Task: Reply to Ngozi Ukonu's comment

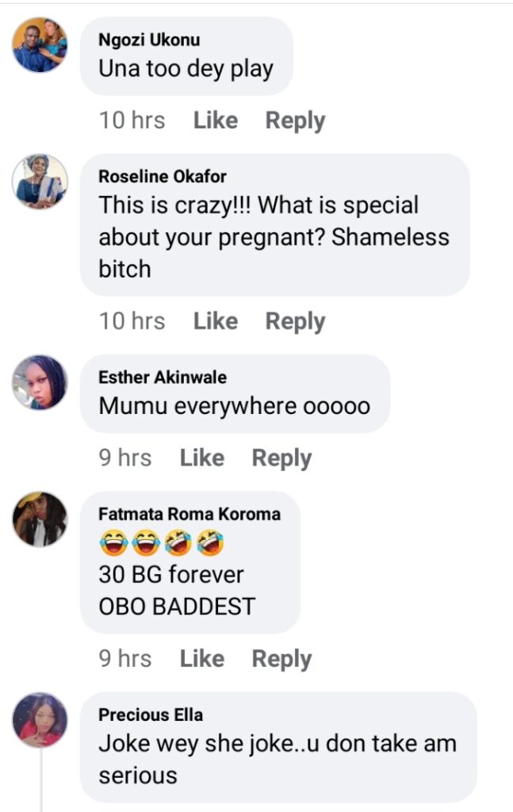Action: (x=295, y=121)
